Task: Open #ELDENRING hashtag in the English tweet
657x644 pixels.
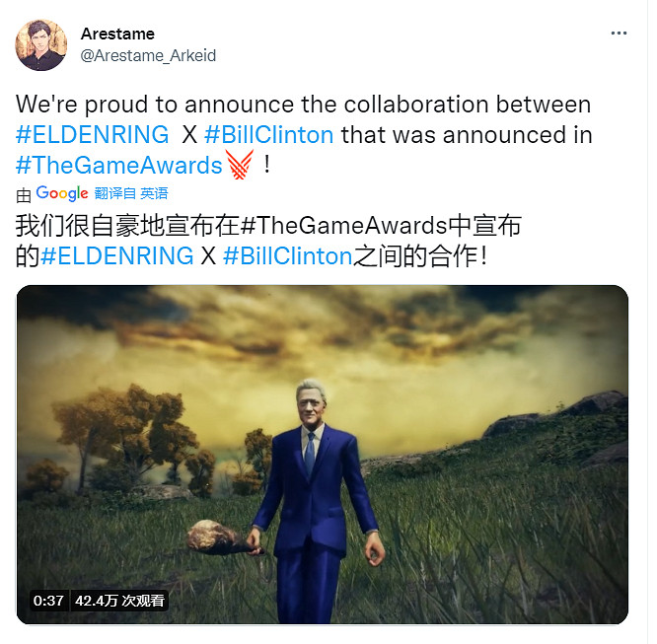Action: 92,135
